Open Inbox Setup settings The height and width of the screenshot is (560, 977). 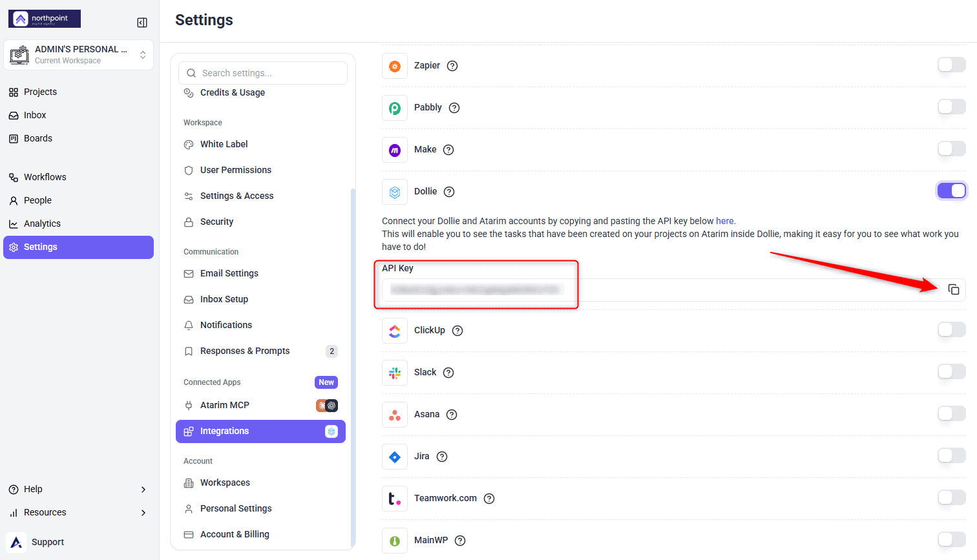pyautogui.click(x=260, y=299)
